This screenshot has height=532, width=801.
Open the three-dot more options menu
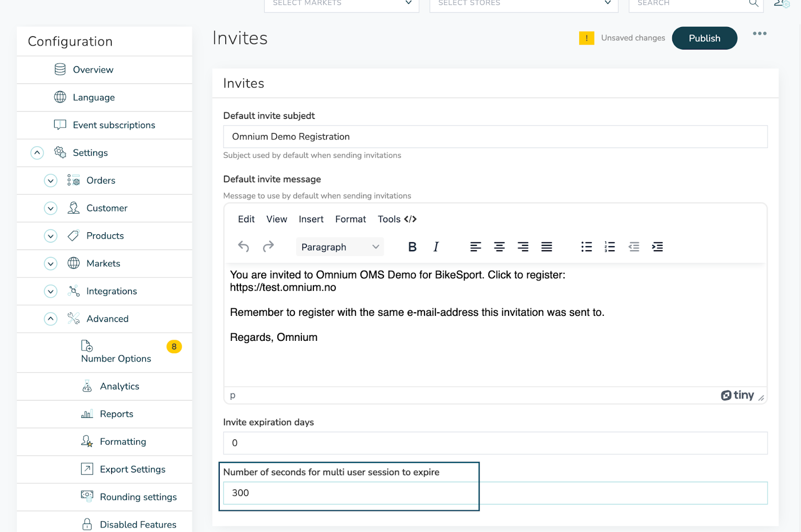point(759,34)
